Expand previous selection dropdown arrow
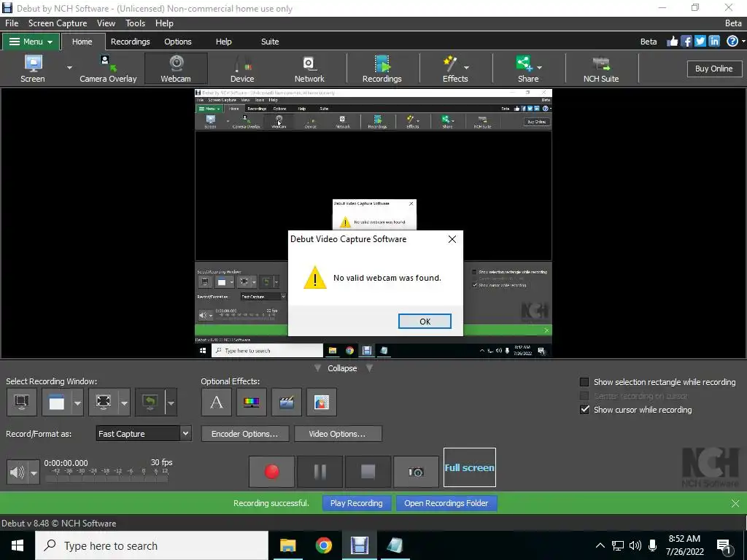 pos(171,402)
